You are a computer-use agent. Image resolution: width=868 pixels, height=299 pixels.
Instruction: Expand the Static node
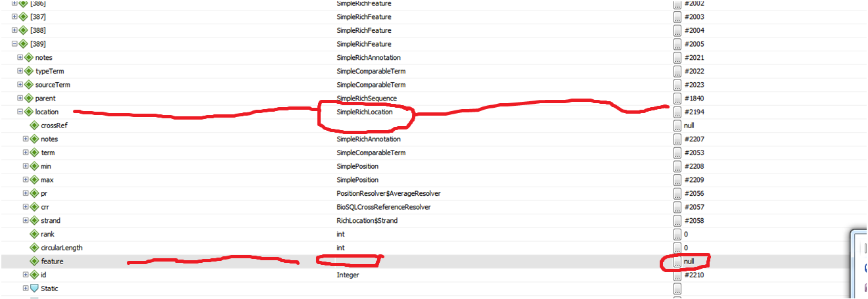(26, 288)
